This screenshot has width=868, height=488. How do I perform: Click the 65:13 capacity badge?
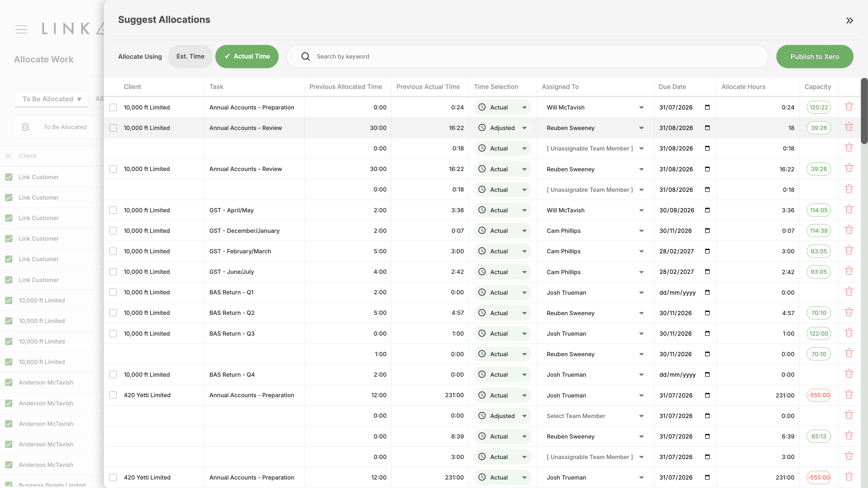pyautogui.click(x=819, y=436)
